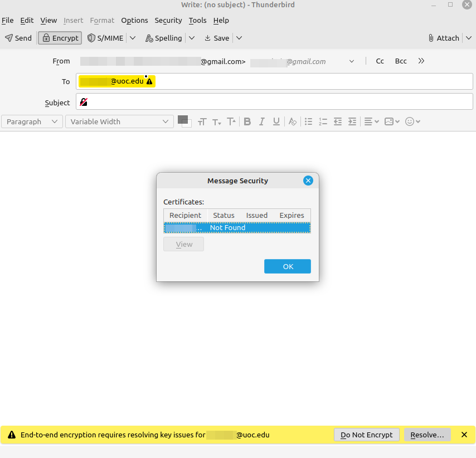The width and height of the screenshot is (476, 458).
Task: Dismiss the encryption warning bar
Action: 464,435
